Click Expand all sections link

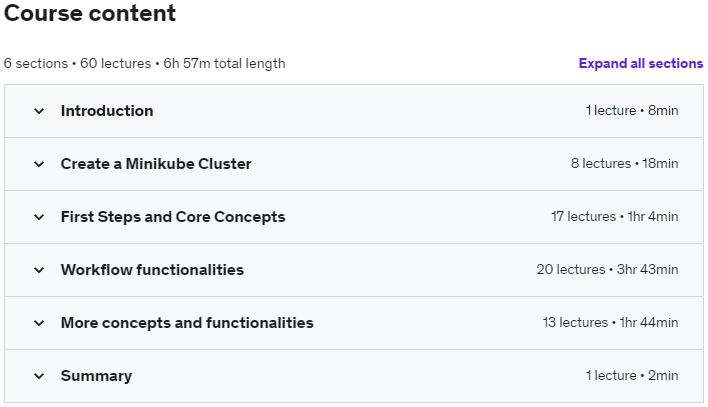[640, 63]
